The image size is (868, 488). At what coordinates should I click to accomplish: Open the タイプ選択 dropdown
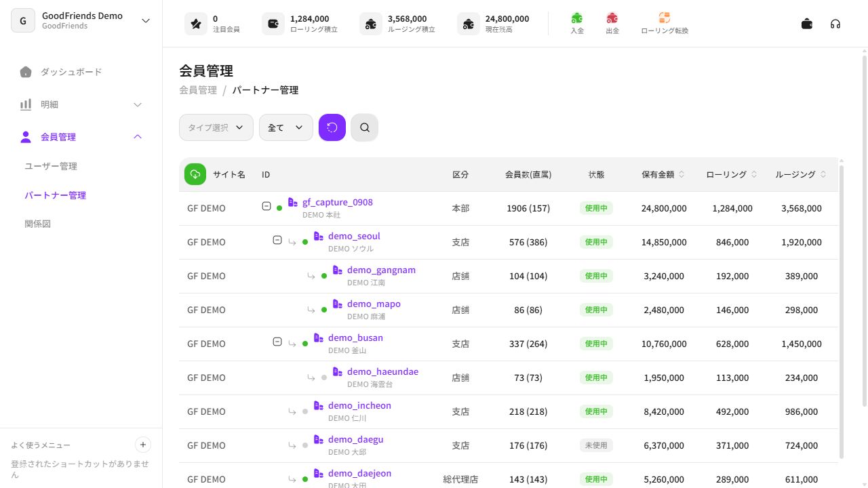(216, 127)
